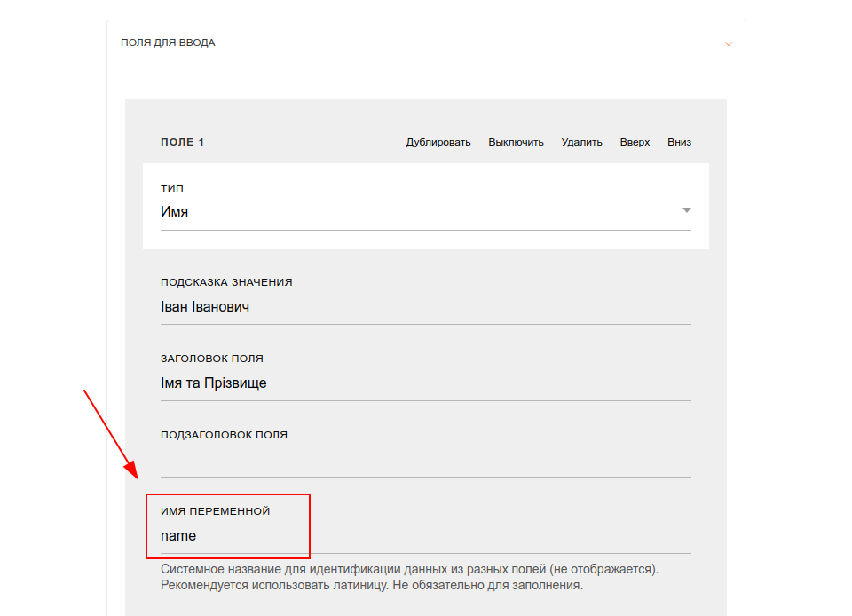Click the ИМЯ ПЕРЕМЕННОЙ field containing name
The image size is (852, 616).
click(x=425, y=537)
